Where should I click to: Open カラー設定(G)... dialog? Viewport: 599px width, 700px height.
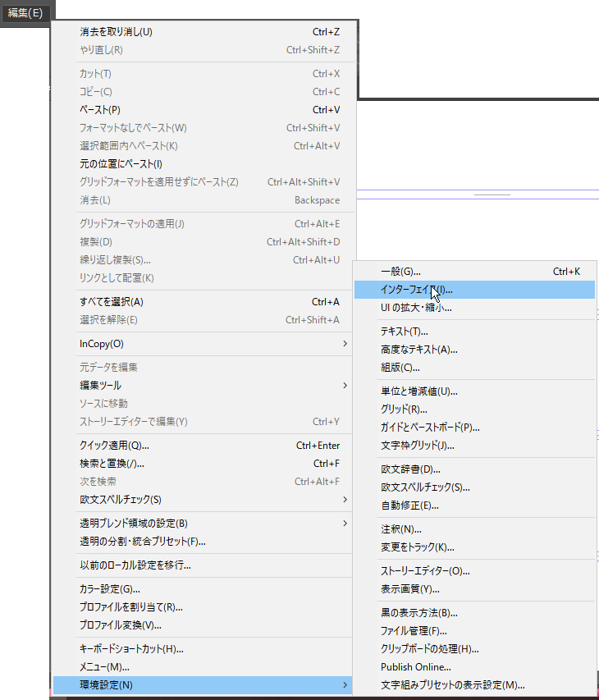tap(205, 589)
